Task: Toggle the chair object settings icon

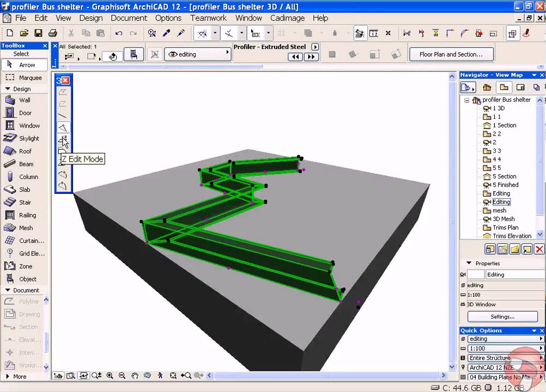Action: (x=134, y=54)
